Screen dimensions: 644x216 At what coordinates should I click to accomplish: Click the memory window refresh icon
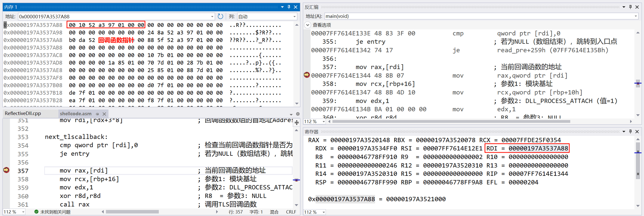tap(220, 16)
